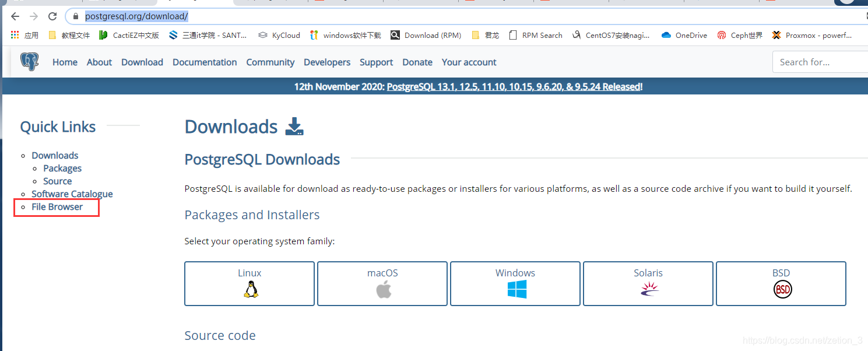Click the Packages quick link
The image size is (868, 351).
point(62,169)
